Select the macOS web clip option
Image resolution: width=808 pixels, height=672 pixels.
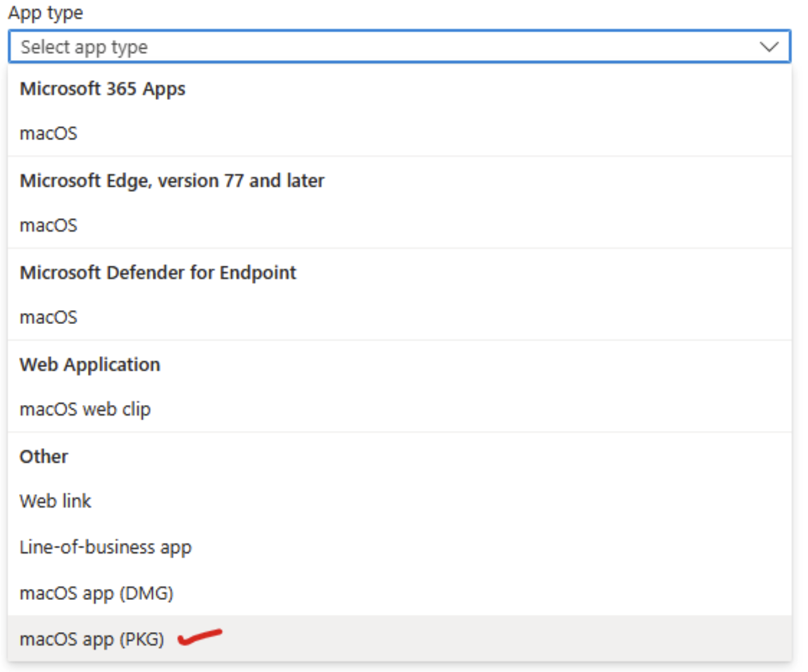[x=400, y=409]
